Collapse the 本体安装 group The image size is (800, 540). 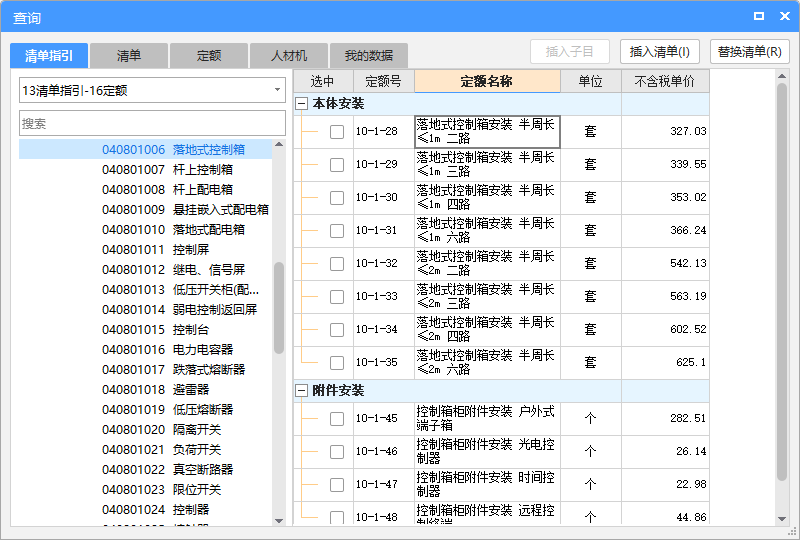click(302, 104)
